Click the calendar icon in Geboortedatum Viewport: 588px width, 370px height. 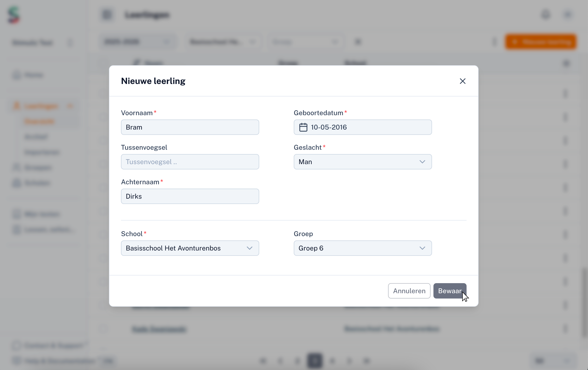click(x=303, y=127)
